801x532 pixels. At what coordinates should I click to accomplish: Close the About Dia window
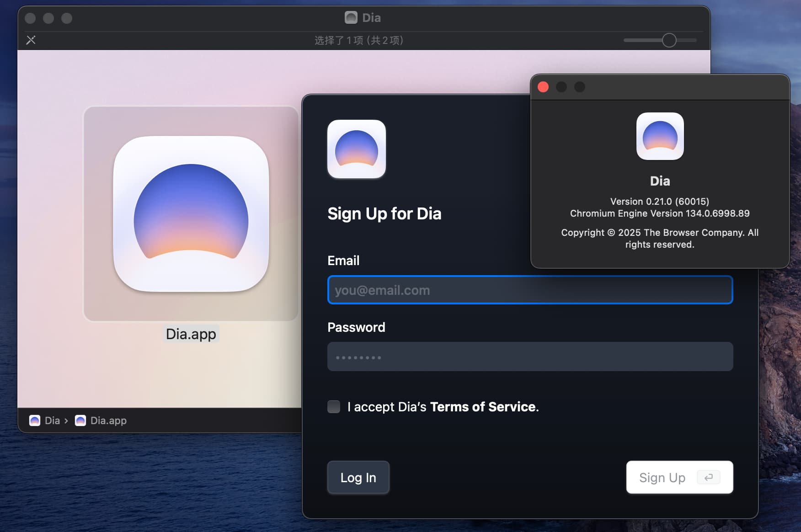coord(543,87)
